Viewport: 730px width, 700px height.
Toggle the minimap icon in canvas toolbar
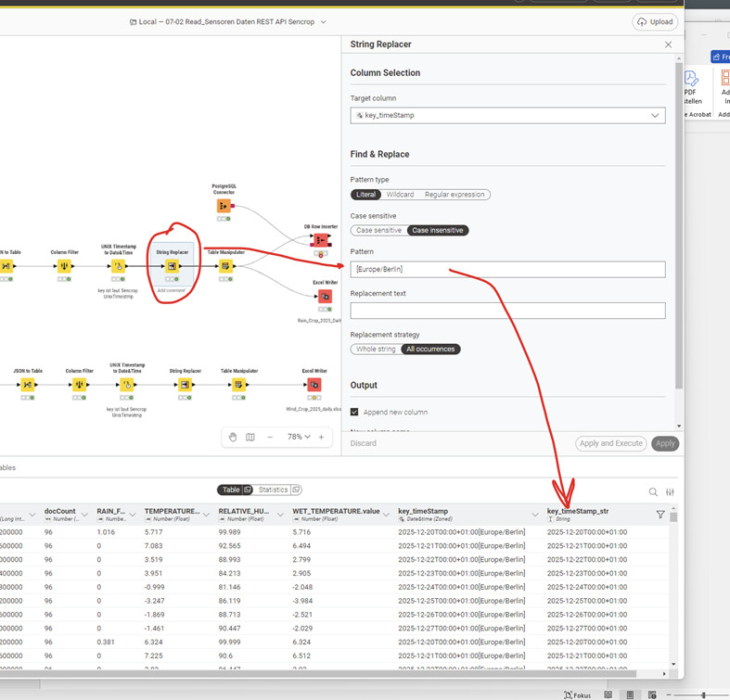(x=250, y=437)
